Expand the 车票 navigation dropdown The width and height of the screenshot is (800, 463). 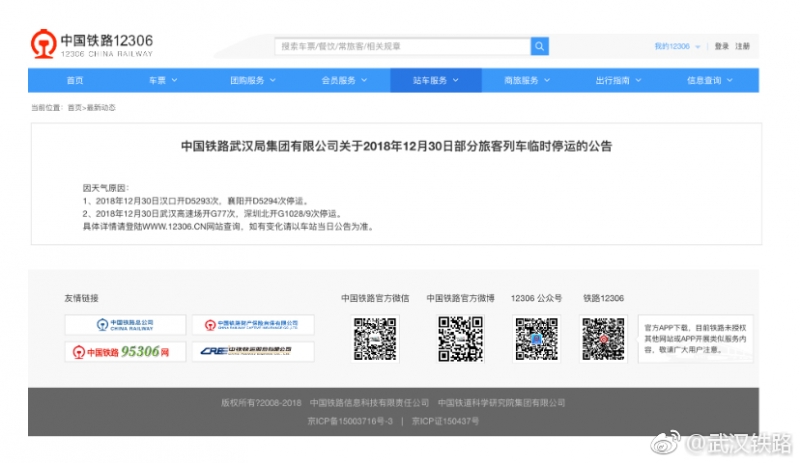pyautogui.click(x=163, y=80)
